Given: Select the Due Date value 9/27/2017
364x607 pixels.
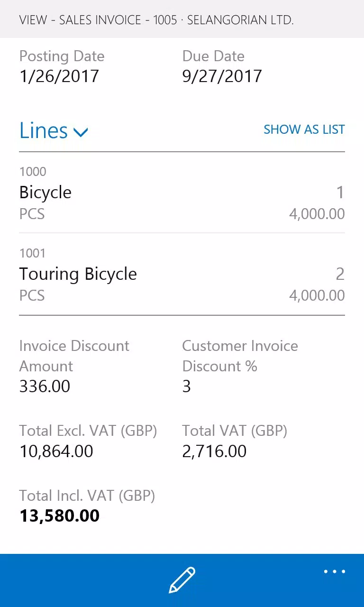Looking at the screenshot, I should [x=222, y=76].
